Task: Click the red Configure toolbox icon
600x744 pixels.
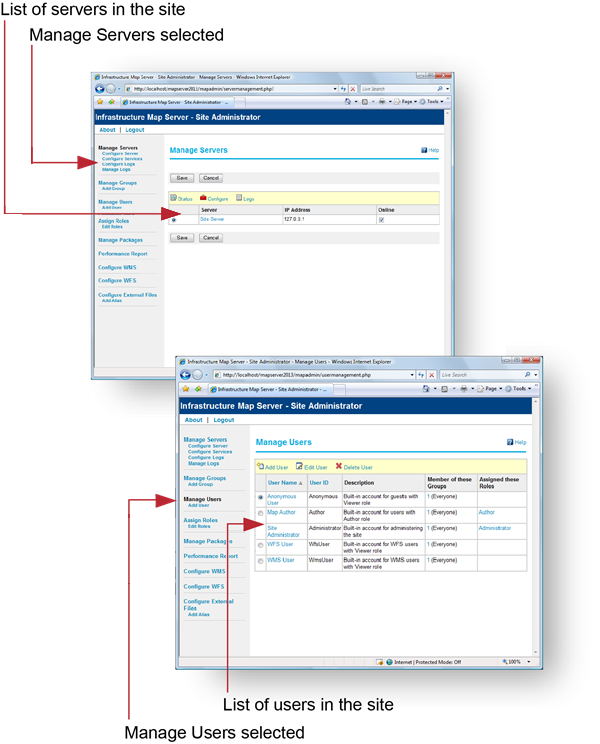Action: coord(203,198)
